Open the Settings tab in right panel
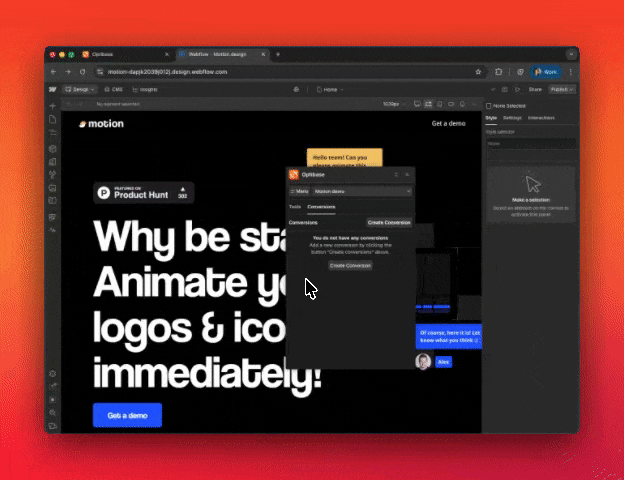The image size is (624, 480). pos(512,118)
